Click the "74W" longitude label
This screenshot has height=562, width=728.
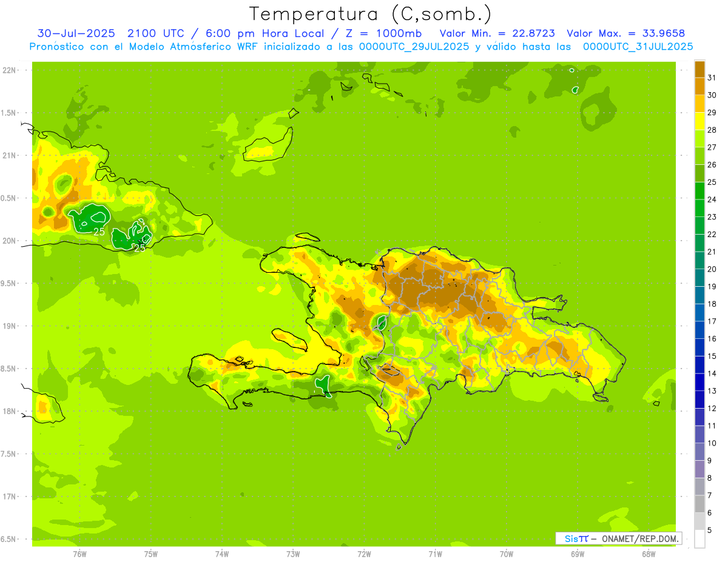221,554
